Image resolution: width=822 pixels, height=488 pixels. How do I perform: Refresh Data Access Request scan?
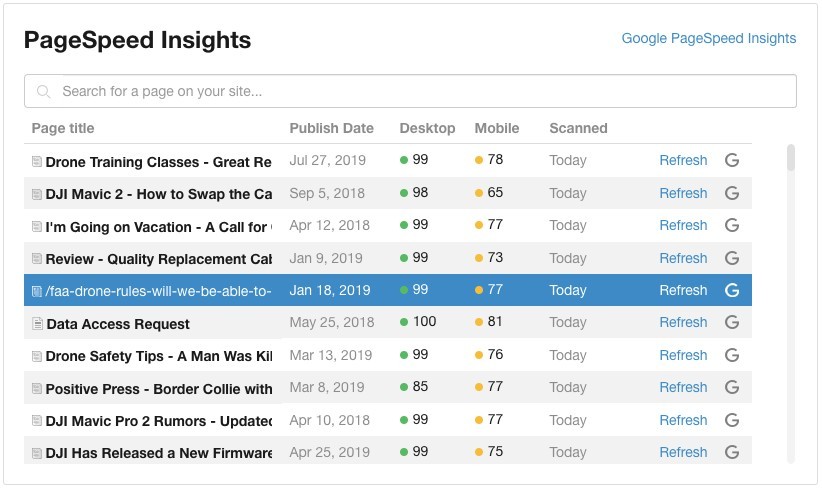tap(683, 322)
